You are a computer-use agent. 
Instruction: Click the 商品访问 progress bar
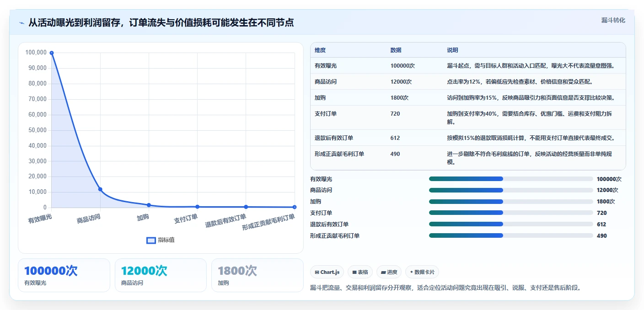[x=511, y=190]
